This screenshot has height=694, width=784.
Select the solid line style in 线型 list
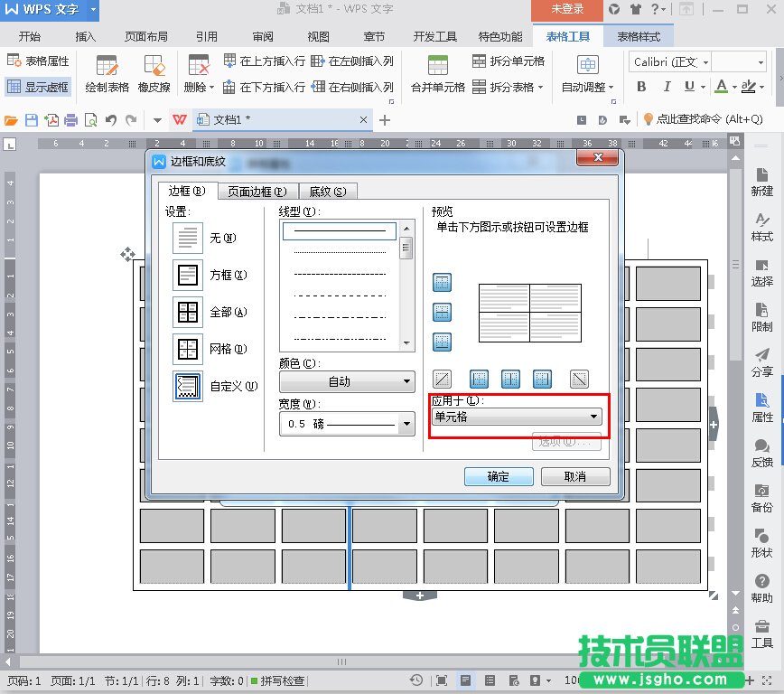click(x=340, y=231)
